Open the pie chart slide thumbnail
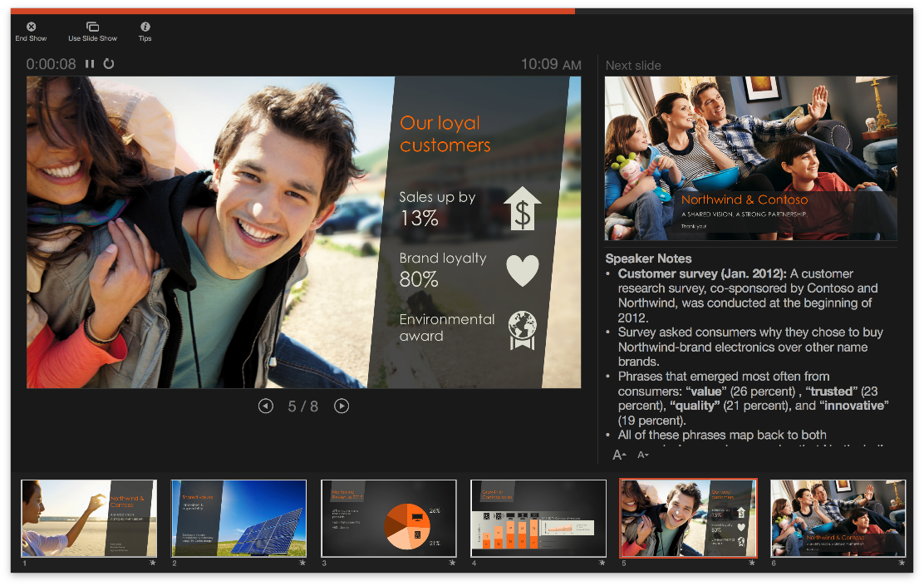924x586 pixels. click(x=388, y=518)
